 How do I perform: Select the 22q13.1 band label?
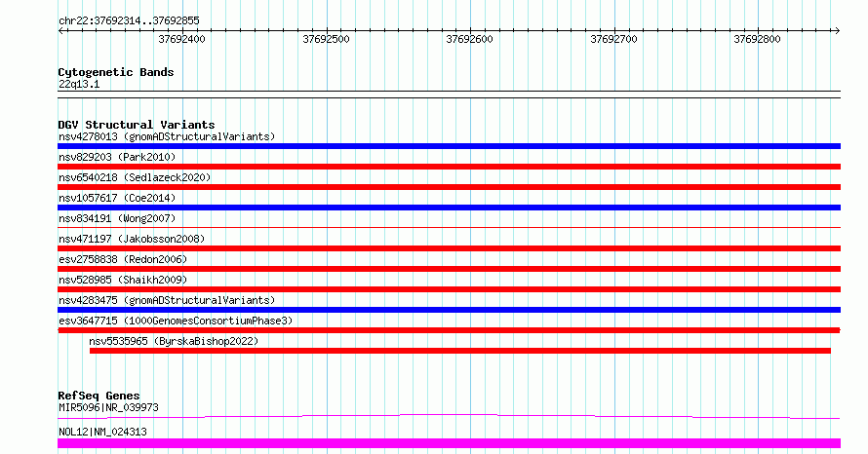click(x=79, y=84)
